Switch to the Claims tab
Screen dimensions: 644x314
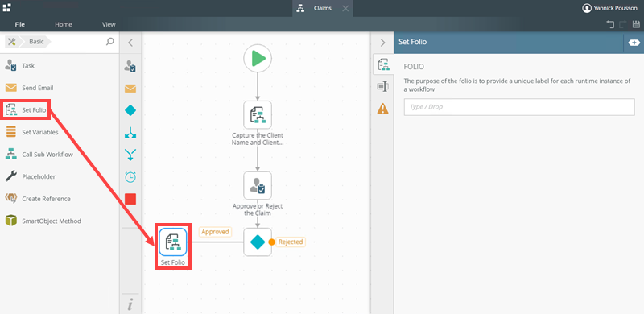(x=323, y=8)
